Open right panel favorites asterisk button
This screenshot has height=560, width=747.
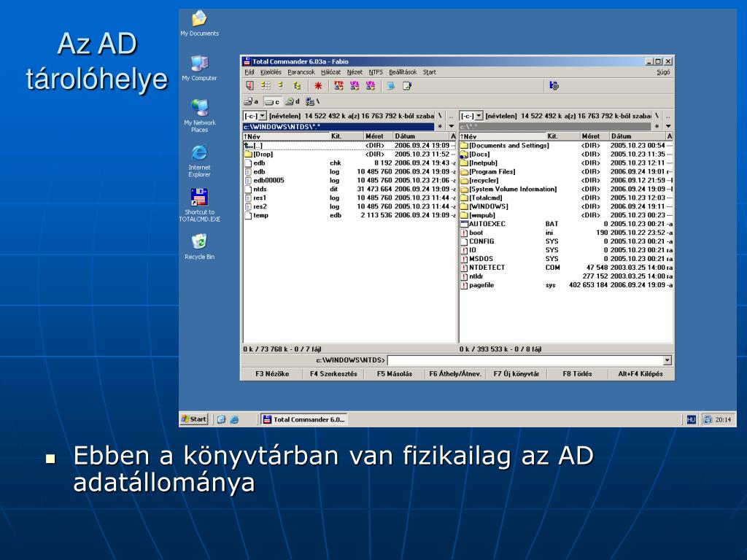[x=657, y=126]
